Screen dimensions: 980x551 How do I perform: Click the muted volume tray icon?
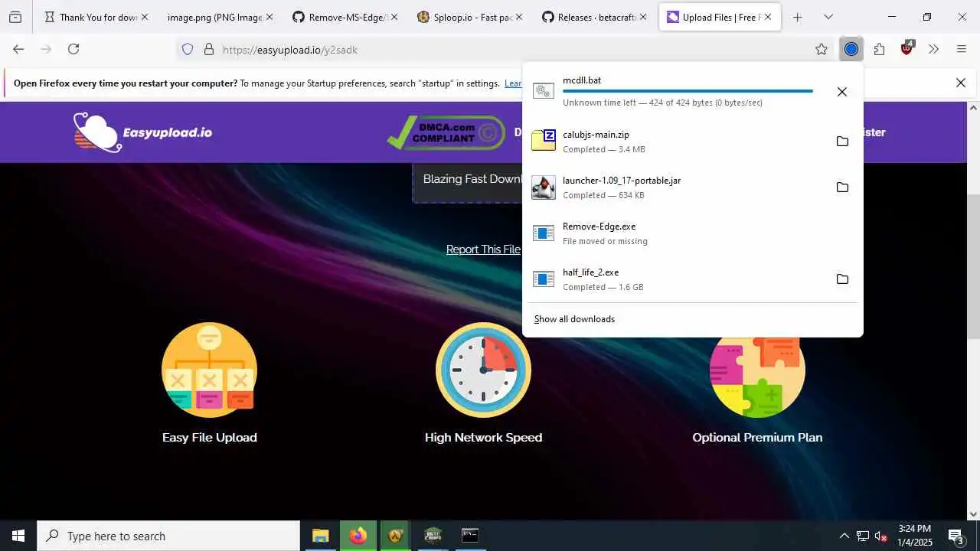[x=881, y=536]
